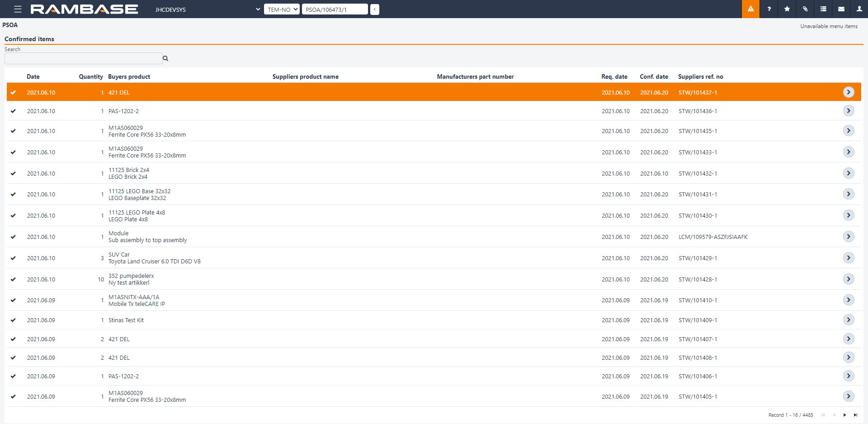Click the paperclip attachments icon
The image size is (868, 424).
click(805, 9)
